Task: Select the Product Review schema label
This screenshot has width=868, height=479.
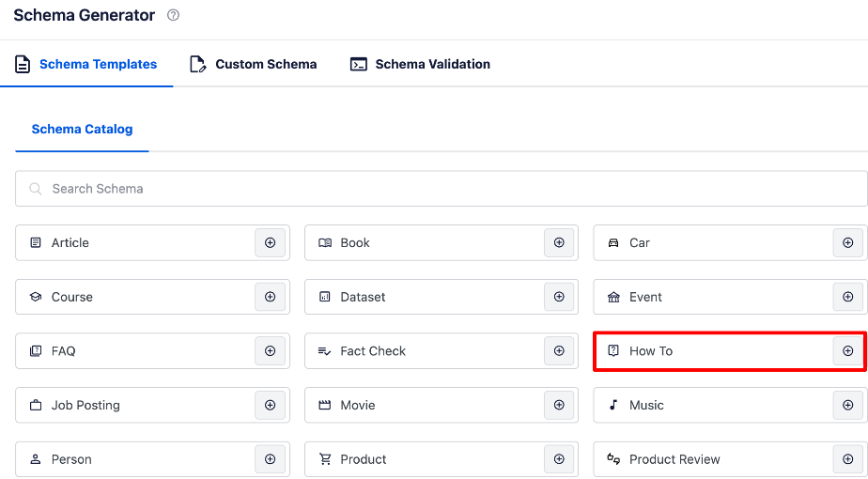Action: (x=674, y=459)
